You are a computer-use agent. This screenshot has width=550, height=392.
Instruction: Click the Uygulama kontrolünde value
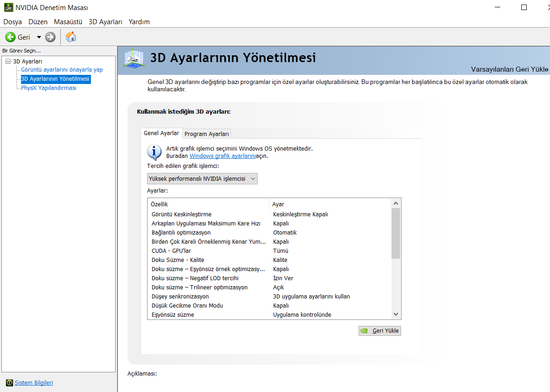click(302, 314)
